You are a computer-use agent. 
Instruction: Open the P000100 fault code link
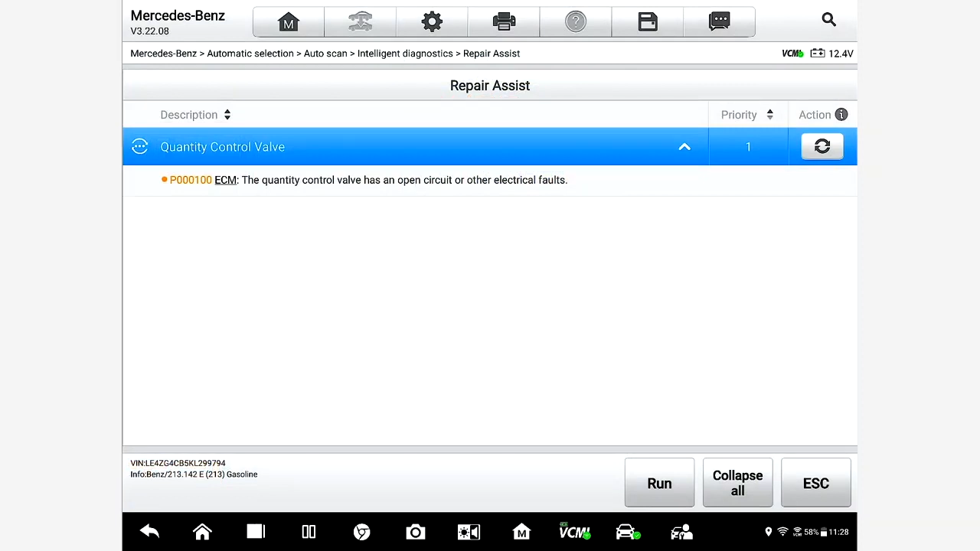pyautogui.click(x=191, y=180)
